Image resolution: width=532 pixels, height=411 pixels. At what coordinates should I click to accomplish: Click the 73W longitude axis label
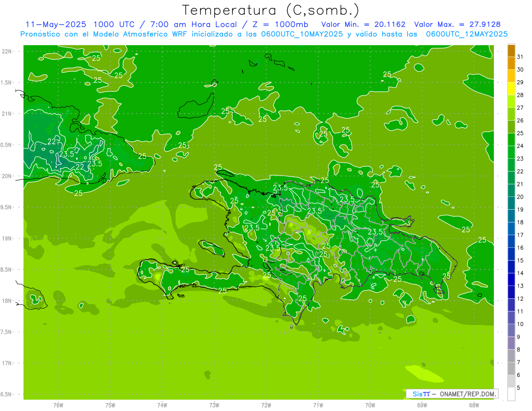214,405
